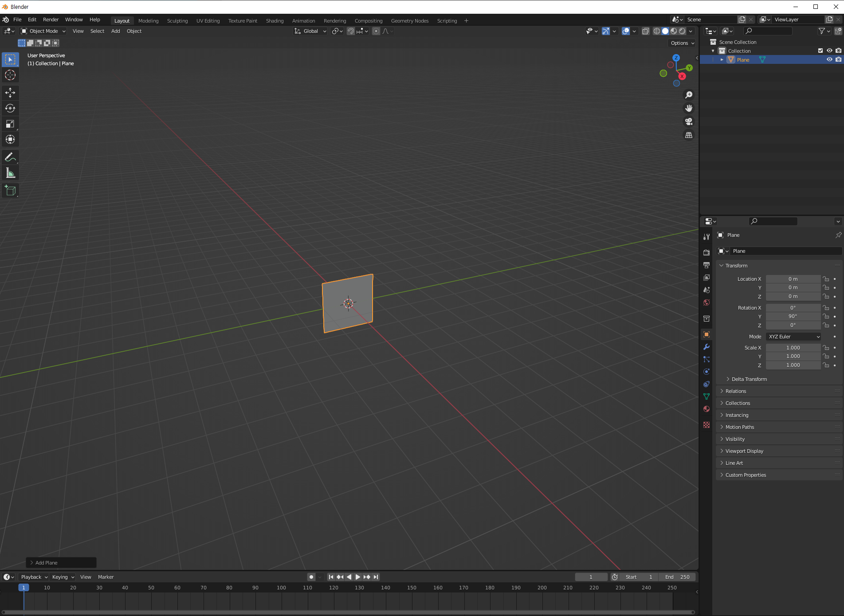
Task: Play the animation forward
Action: pos(358,577)
